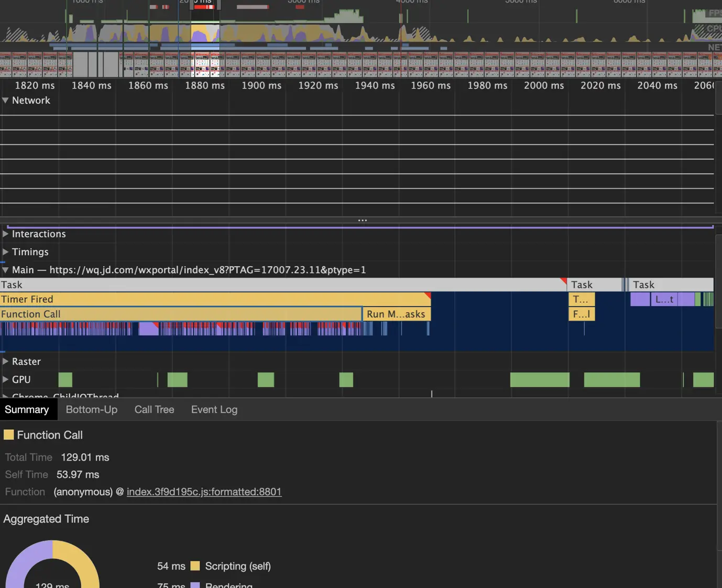Expand the Interactions track

[x=5, y=234]
